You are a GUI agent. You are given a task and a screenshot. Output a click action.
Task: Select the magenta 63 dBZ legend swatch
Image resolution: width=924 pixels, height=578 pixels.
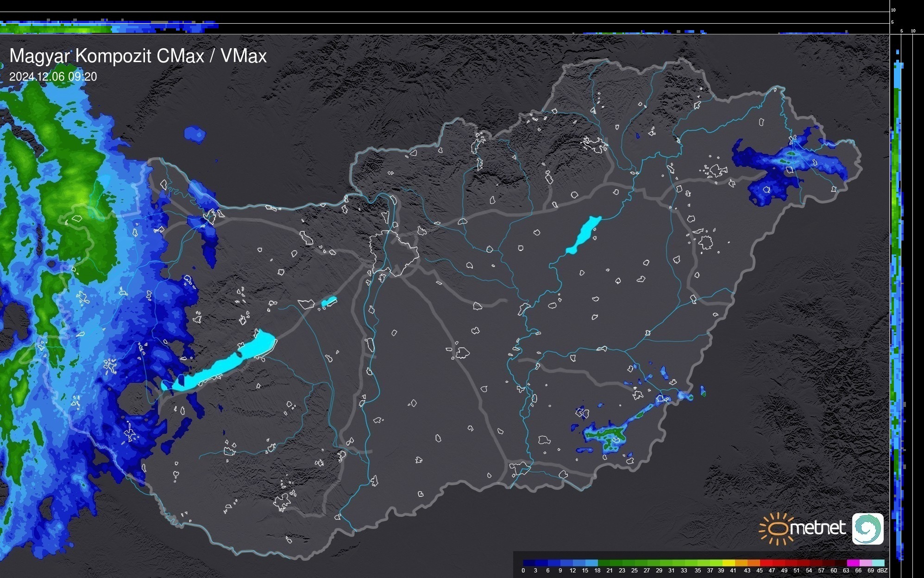click(852, 563)
